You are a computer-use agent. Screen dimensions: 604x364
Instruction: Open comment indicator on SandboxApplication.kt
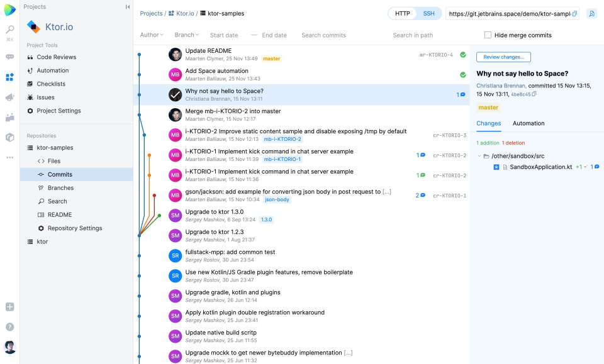(x=595, y=167)
